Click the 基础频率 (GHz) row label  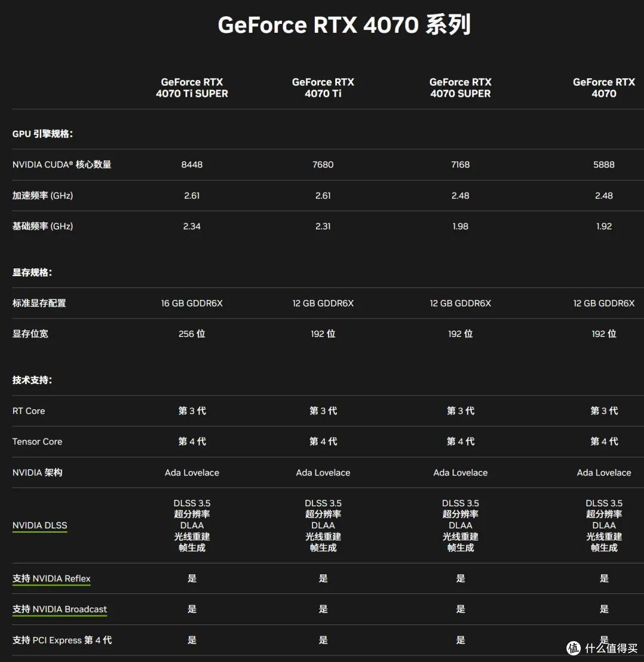[x=42, y=226]
